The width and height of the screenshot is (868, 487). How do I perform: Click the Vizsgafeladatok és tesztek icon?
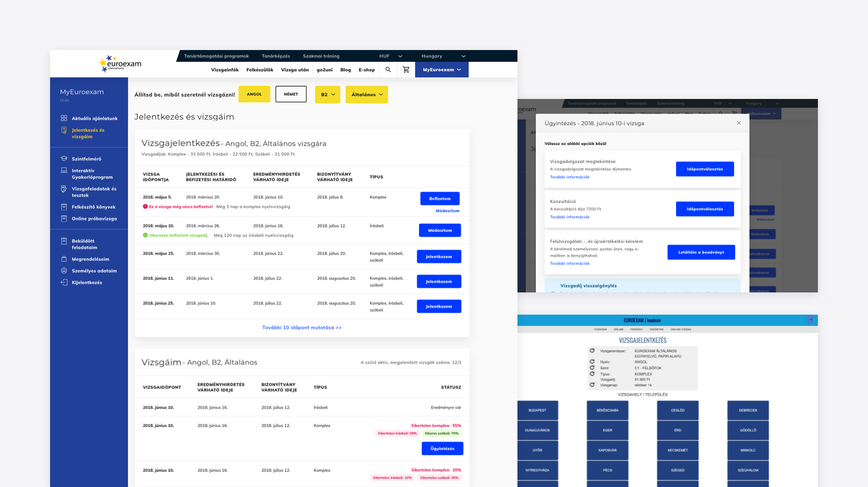coord(64,189)
